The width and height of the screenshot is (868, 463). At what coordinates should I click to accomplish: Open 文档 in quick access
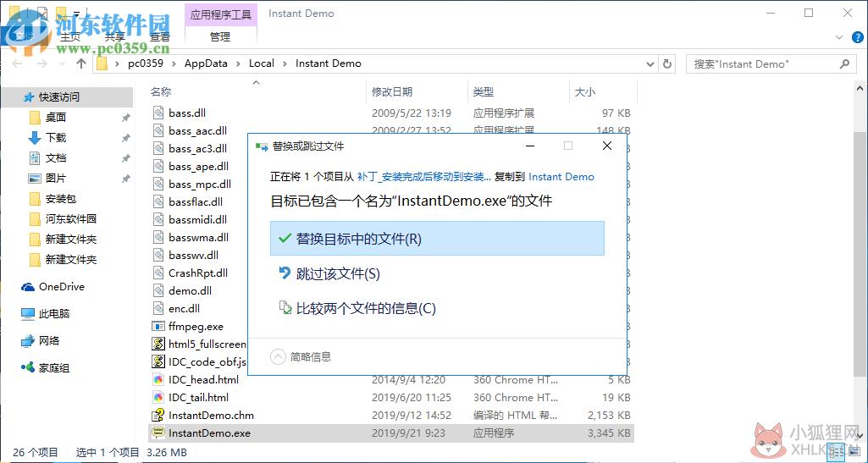coord(56,158)
